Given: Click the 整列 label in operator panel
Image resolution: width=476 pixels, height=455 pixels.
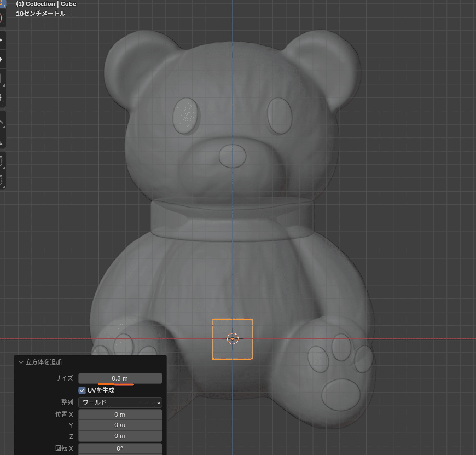Looking at the screenshot, I should tap(67, 402).
